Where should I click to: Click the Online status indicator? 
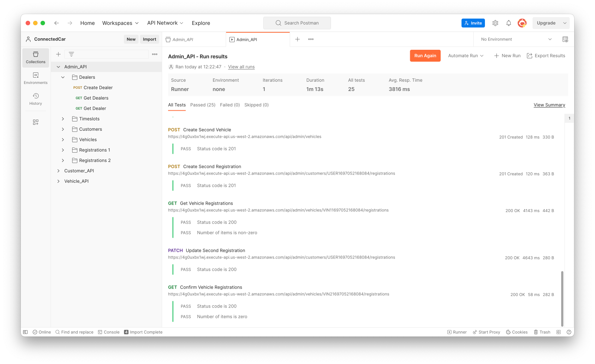click(x=42, y=332)
